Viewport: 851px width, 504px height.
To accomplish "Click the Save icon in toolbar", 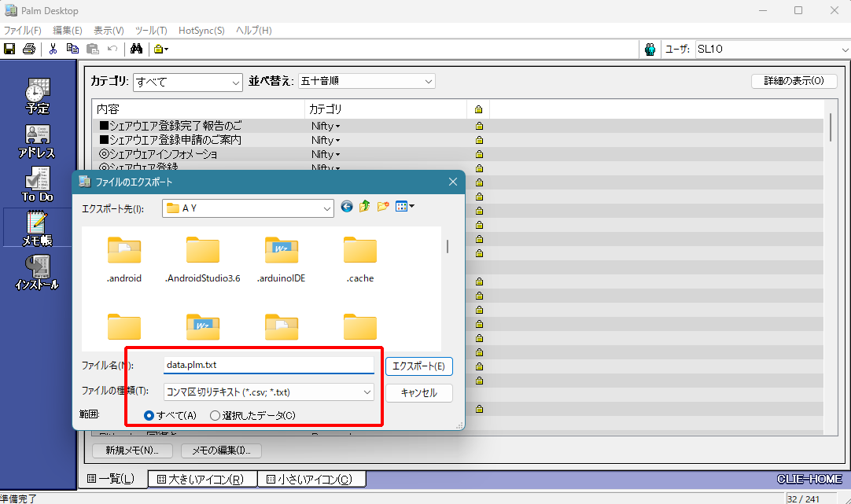I will coord(9,49).
